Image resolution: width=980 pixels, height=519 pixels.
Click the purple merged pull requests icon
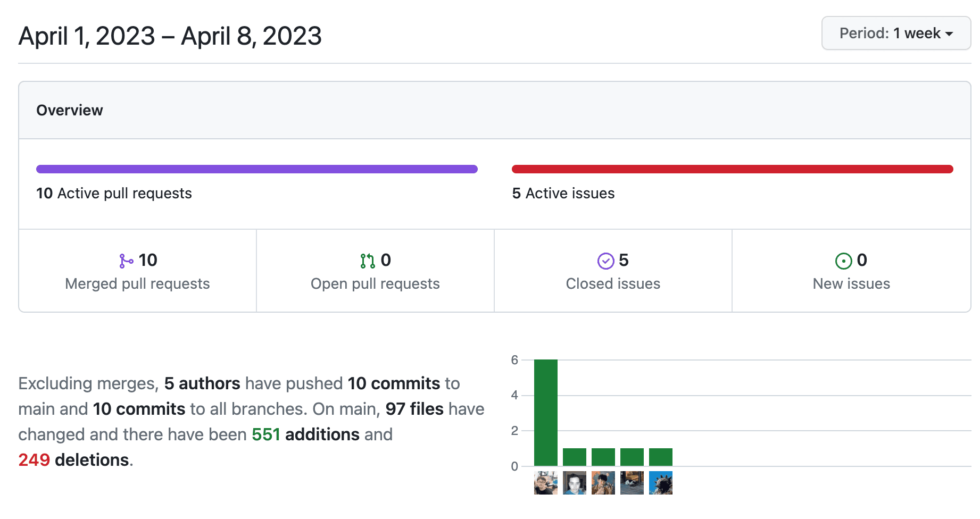[126, 261]
